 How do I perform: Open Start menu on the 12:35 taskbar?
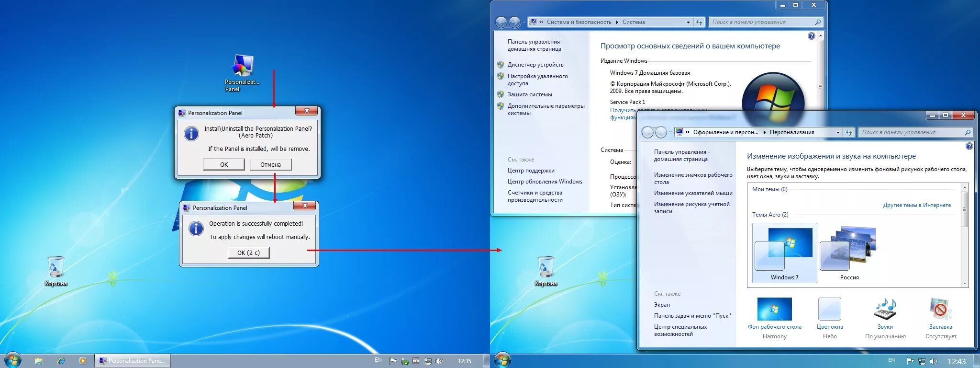[x=12, y=360]
